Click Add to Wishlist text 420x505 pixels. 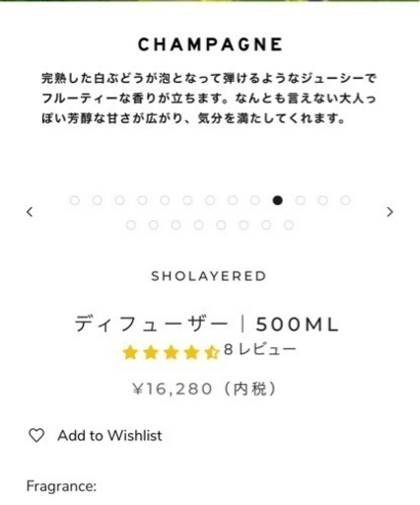click(109, 436)
